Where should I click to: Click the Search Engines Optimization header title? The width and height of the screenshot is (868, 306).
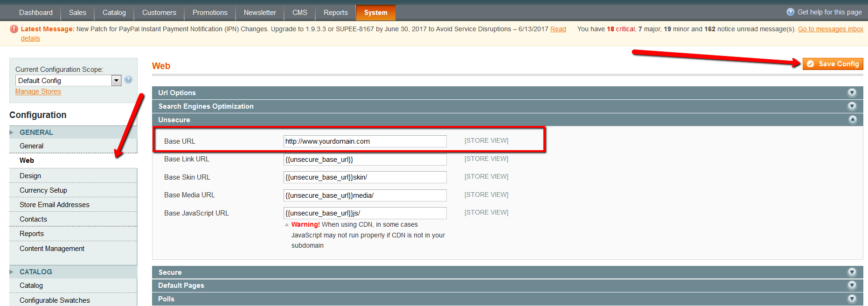[206, 106]
